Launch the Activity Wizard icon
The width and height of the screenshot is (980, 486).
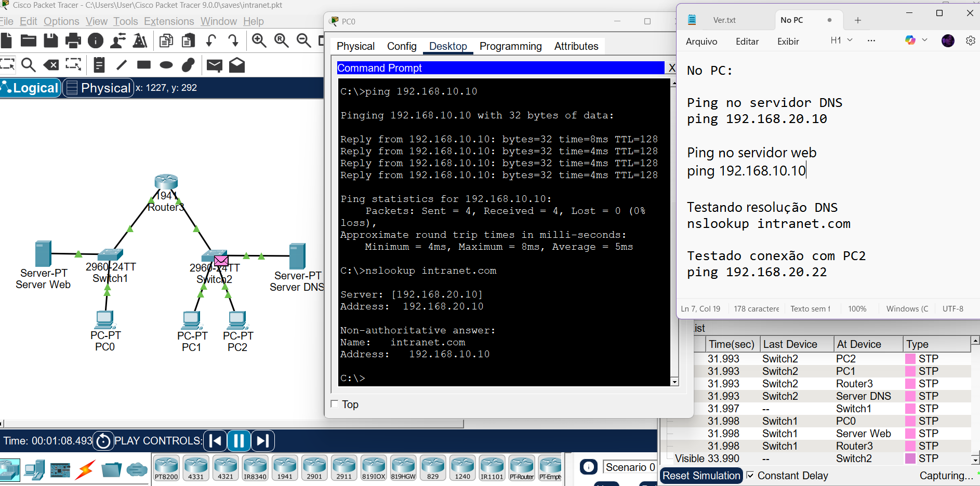tap(140, 40)
